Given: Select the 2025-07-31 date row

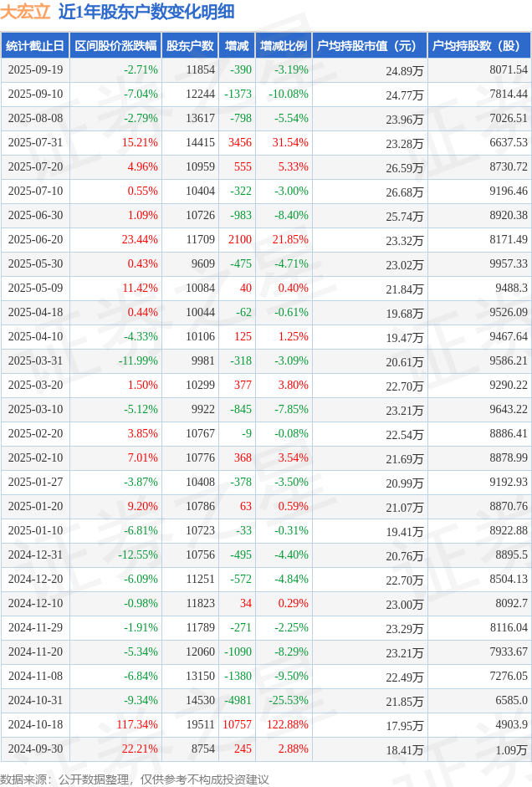Looking at the screenshot, I should coord(36,143).
